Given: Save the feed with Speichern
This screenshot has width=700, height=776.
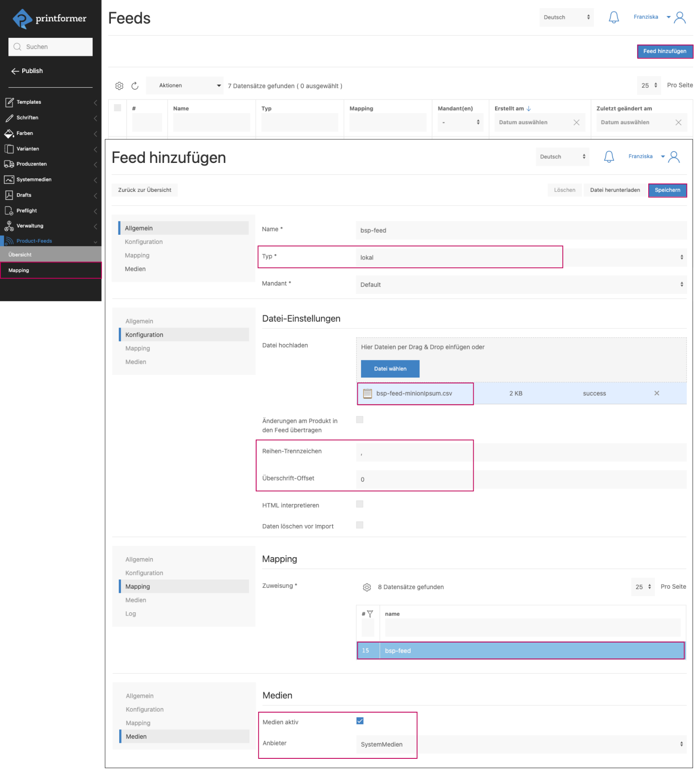Looking at the screenshot, I should 667,190.
